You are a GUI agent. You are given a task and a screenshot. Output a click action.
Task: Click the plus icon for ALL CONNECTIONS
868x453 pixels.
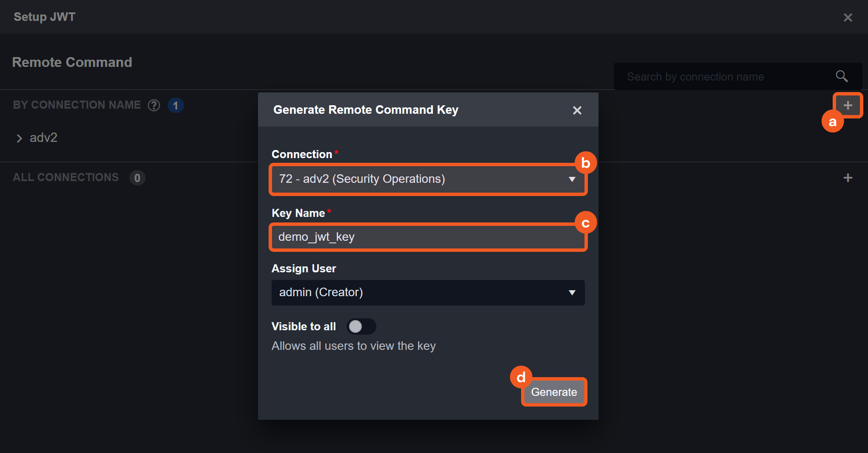click(848, 178)
